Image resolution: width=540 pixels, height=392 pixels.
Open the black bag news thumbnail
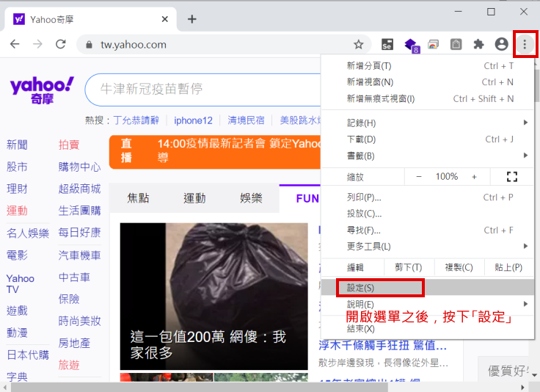[x=214, y=297]
